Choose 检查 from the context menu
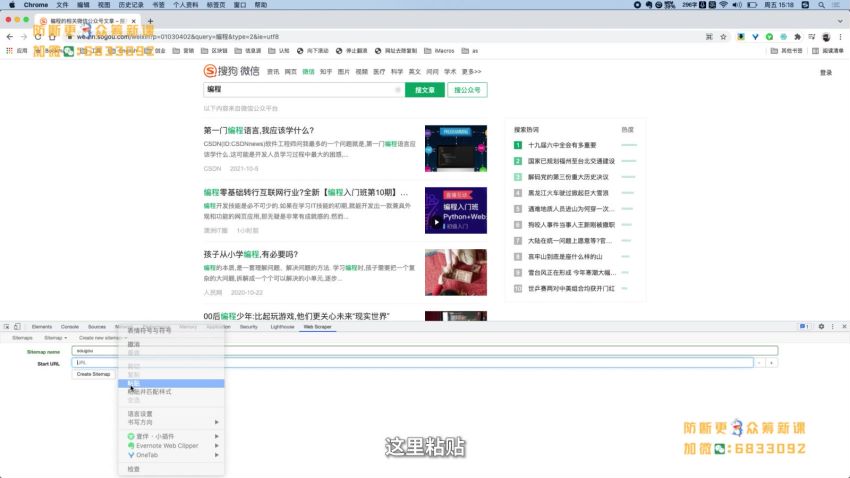The image size is (850, 478). [x=171, y=469]
